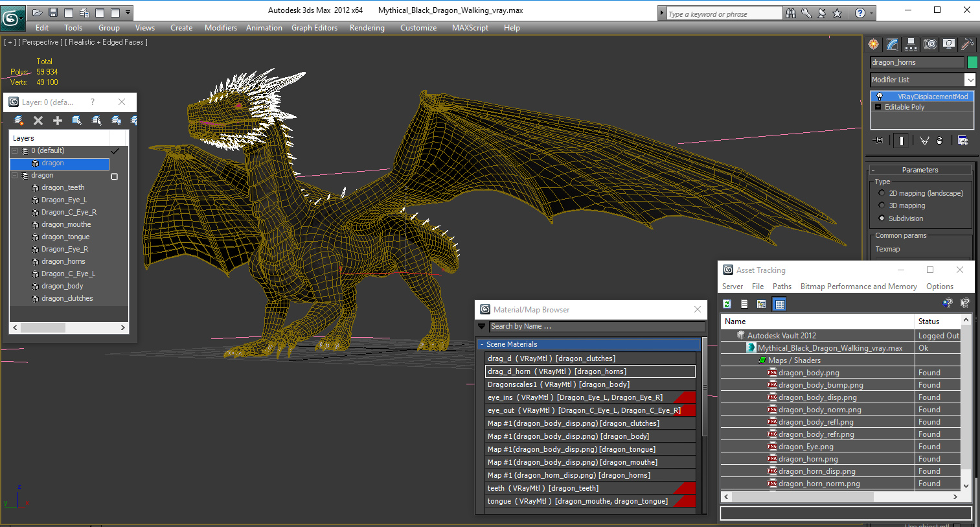Screen dimensions: 980x527
Task: Toggle VRayDisplacementMod lightbulb on/off
Action: click(x=880, y=97)
